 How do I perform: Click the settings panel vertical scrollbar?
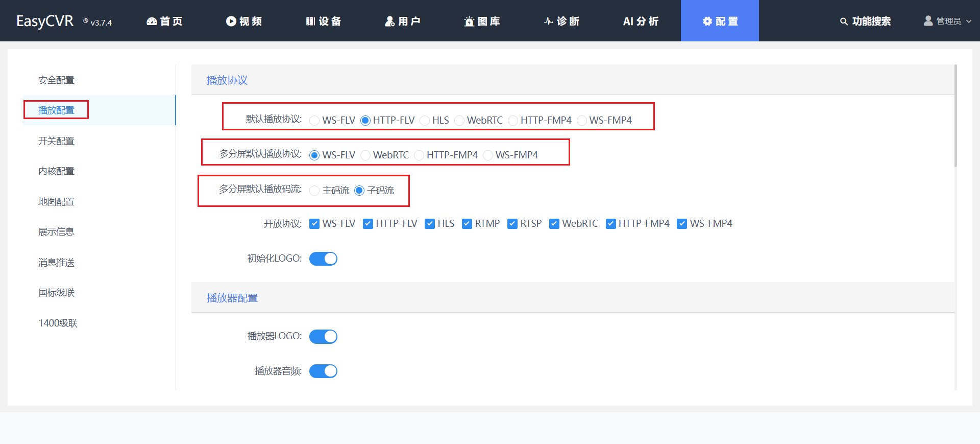(955, 116)
